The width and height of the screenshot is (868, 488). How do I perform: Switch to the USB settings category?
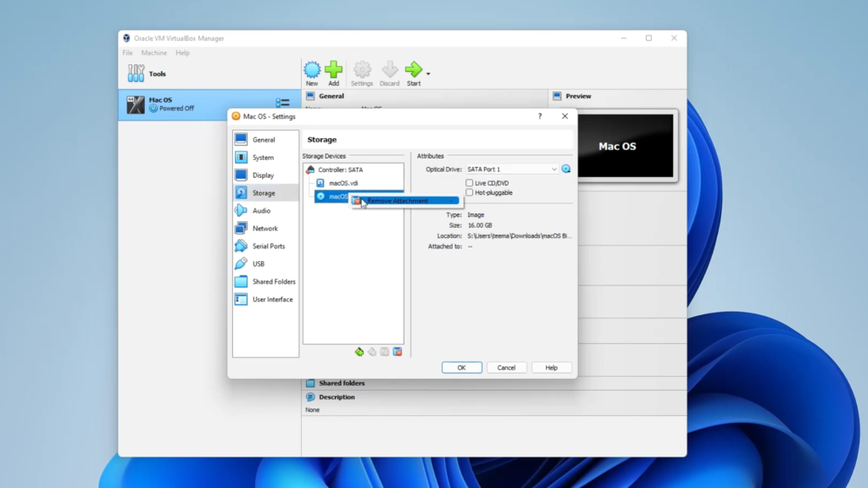tap(265, 264)
